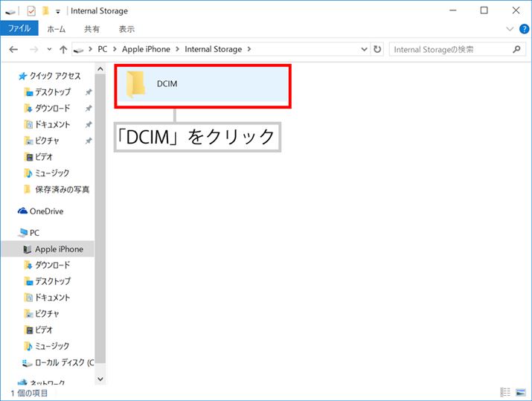Image resolution: width=532 pixels, height=401 pixels.
Task: Open Customize Quick Access Toolbar dropdown
Action: coord(58,11)
